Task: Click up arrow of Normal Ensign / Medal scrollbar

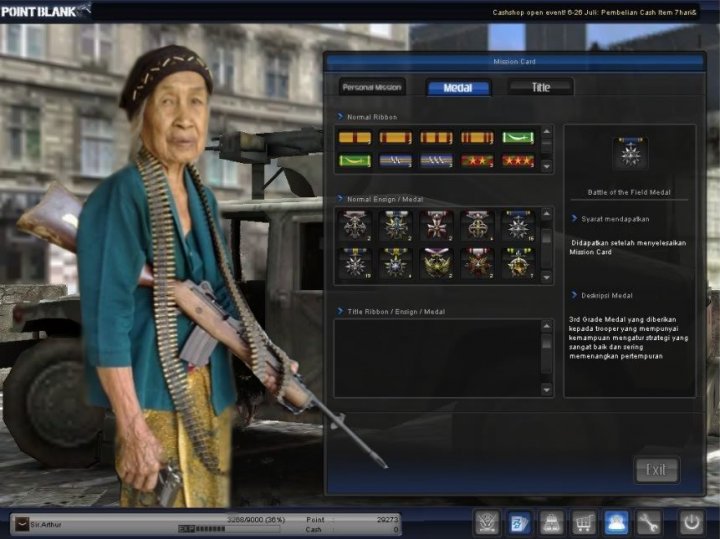Action: pos(546,213)
